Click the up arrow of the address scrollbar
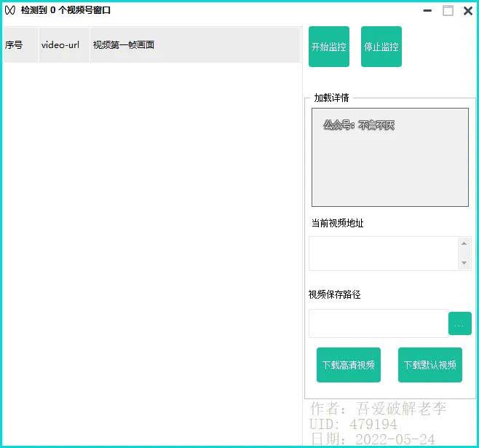 [464, 244]
